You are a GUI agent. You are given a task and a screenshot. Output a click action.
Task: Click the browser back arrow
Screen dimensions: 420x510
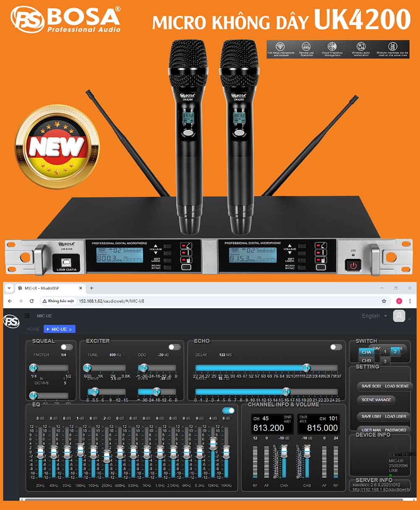pyautogui.click(x=10, y=301)
